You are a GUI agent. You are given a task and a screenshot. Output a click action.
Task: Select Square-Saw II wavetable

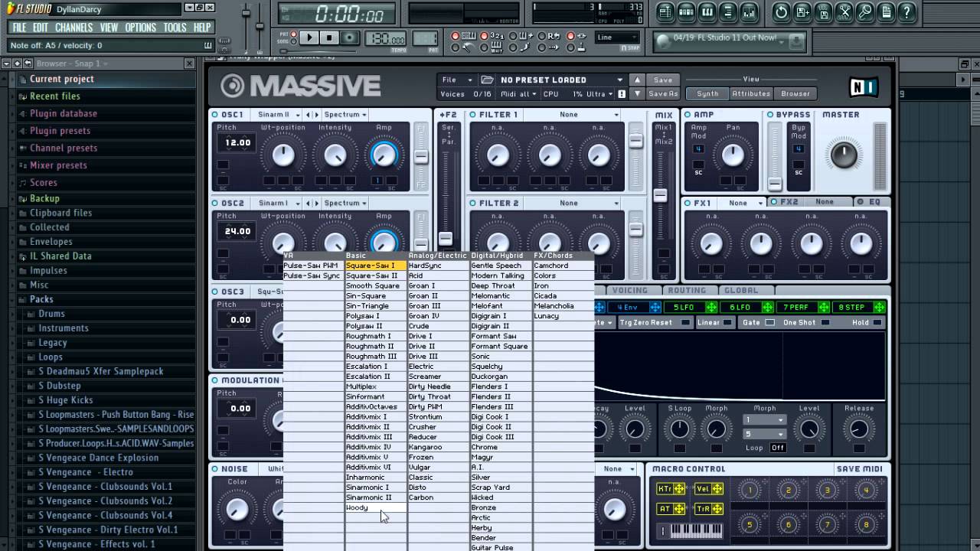pos(376,275)
